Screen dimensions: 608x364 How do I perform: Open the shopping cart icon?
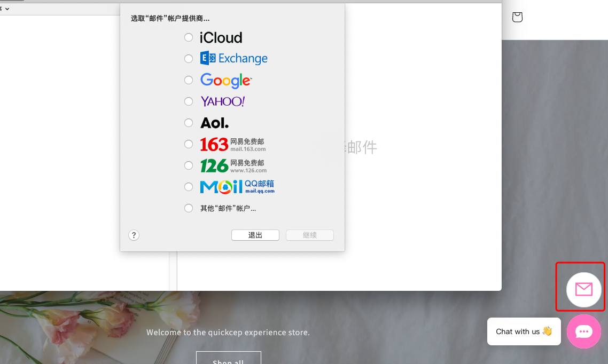click(517, 17)
